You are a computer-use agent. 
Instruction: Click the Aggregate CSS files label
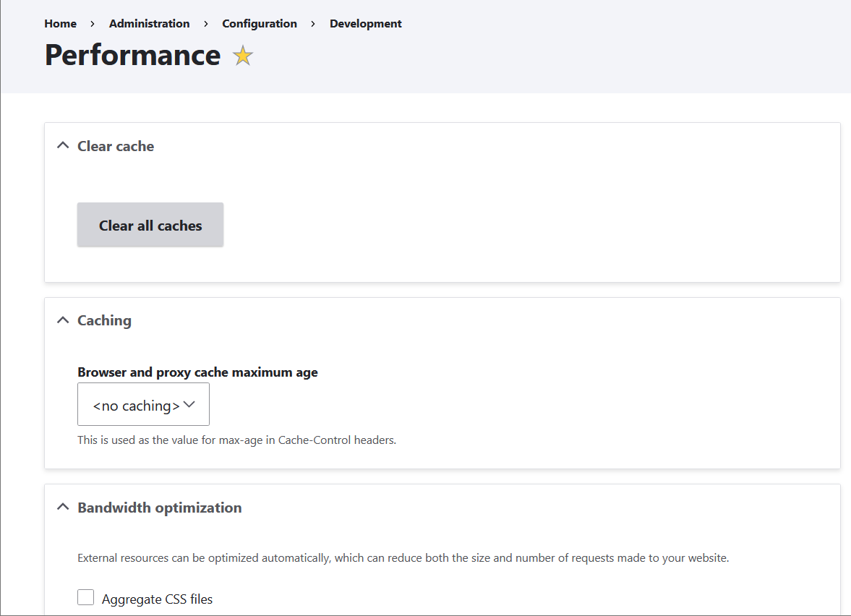click(157, 599)
